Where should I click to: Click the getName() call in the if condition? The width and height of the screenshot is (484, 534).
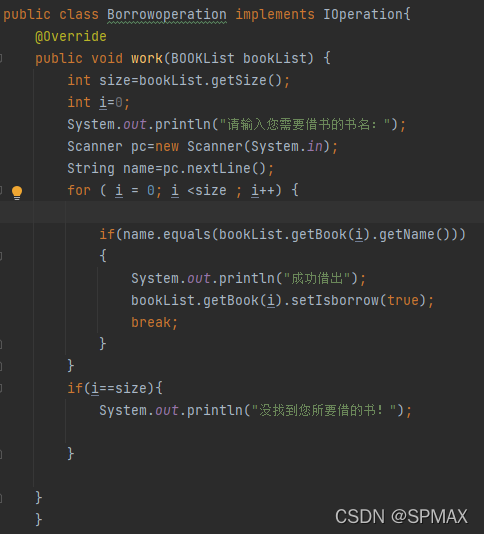414,235
